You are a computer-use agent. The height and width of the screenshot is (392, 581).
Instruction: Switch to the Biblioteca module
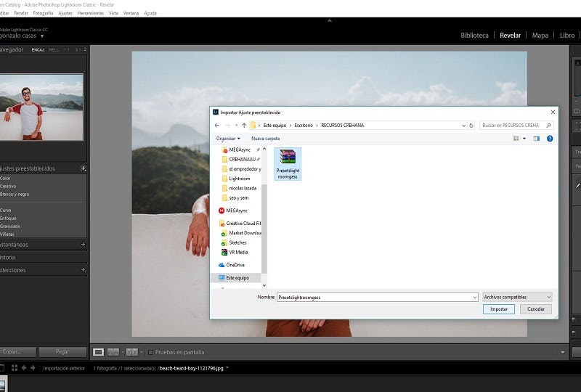475,35
